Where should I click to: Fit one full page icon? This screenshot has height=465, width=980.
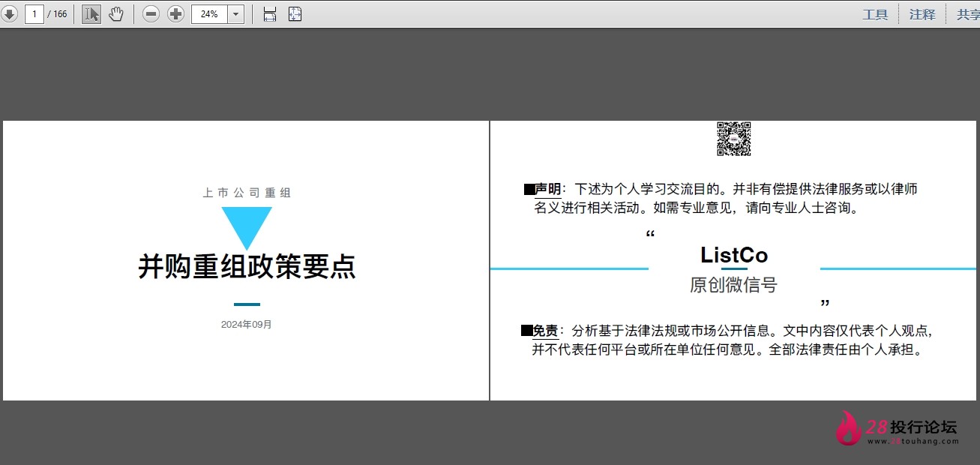tap(295, 14)
